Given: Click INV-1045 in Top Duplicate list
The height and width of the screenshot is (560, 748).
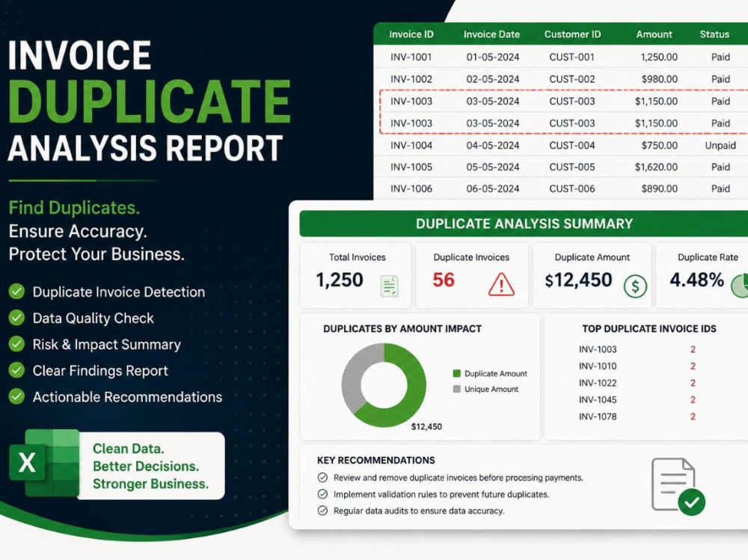Looking at the screenshot, I should [x=598, y=400].
